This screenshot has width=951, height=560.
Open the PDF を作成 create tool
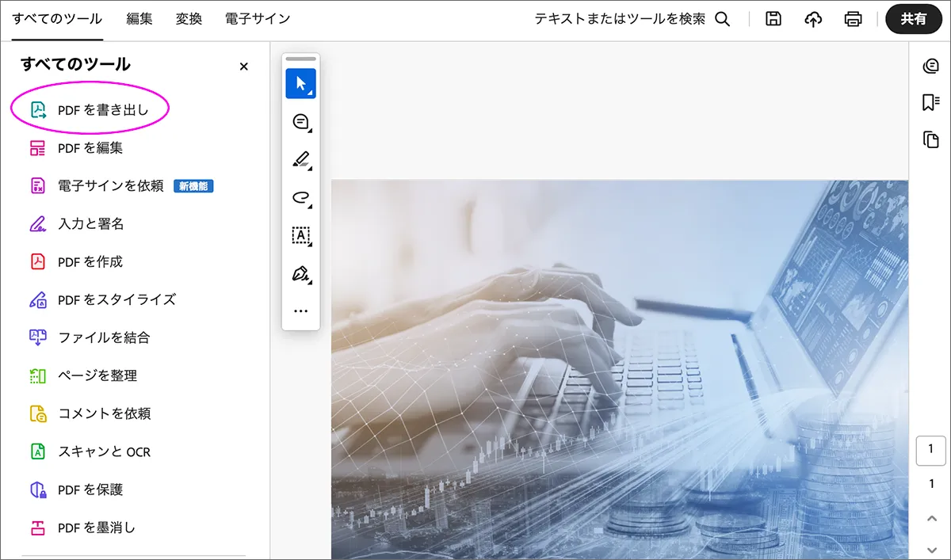pyautogui.click(x=77, y=262)
